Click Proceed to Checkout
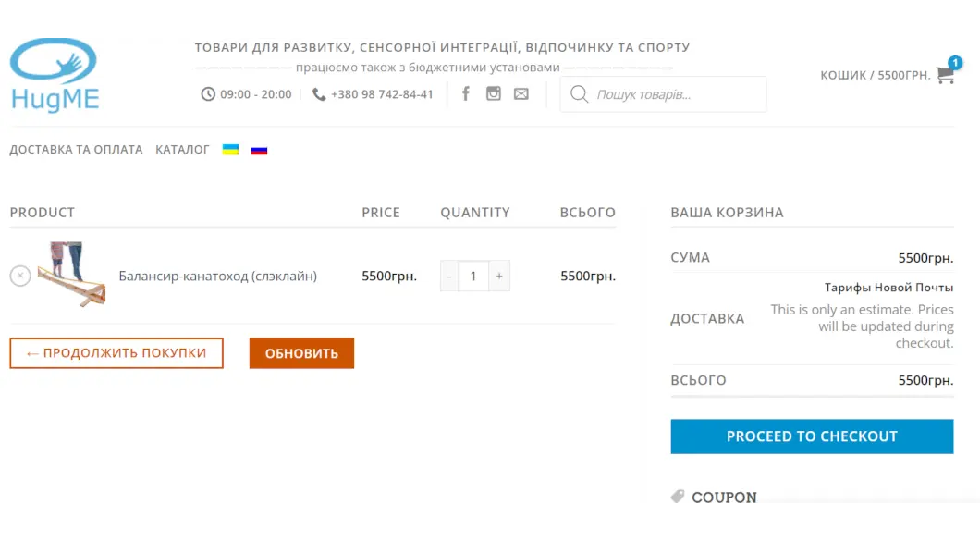 tap(812, 436)
